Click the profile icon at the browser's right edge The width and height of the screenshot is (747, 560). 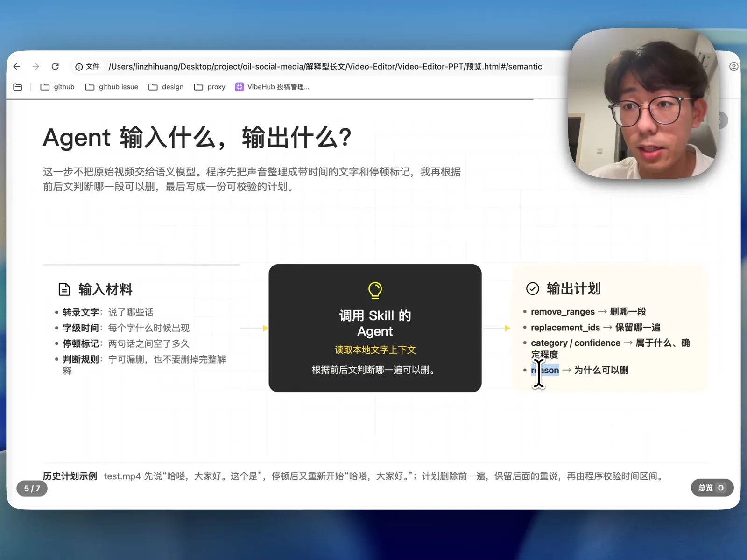point(733,67)
